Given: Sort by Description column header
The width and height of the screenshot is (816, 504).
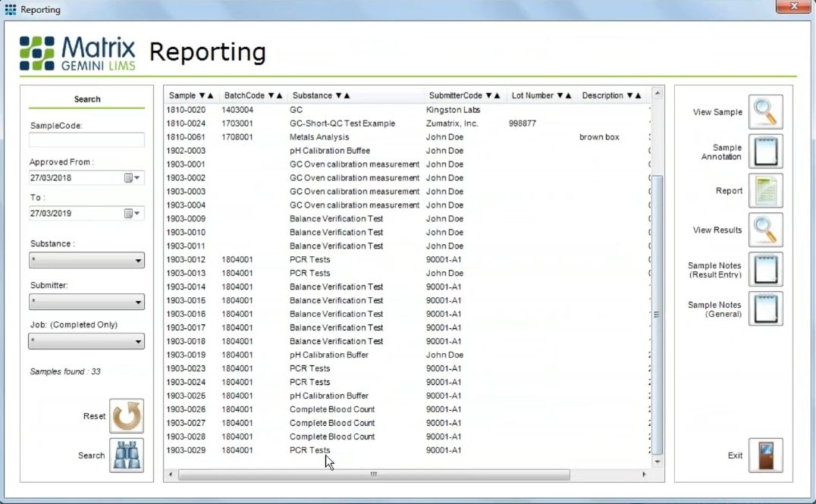Looking at the screenshot, I should 611,95.
